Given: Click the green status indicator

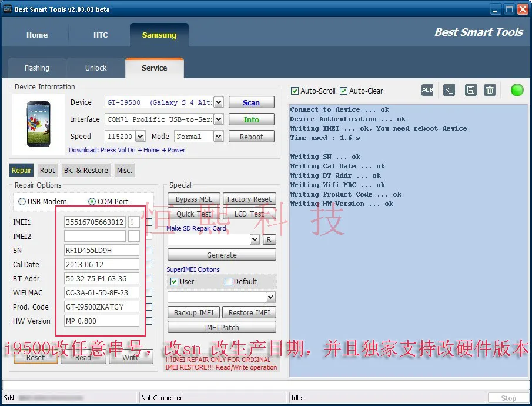Looking at the screenshot, I should coord(517,90).
